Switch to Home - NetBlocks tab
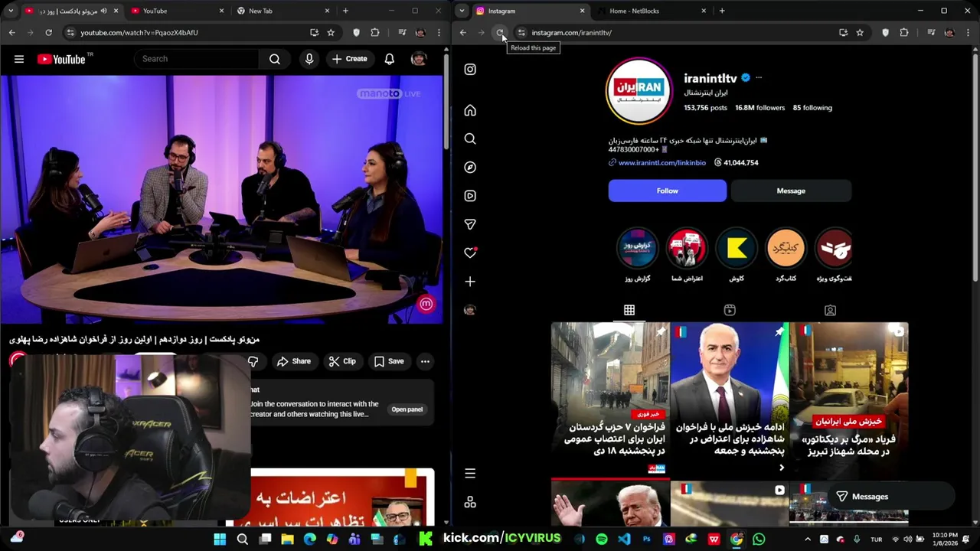 [x=651, y=11]
